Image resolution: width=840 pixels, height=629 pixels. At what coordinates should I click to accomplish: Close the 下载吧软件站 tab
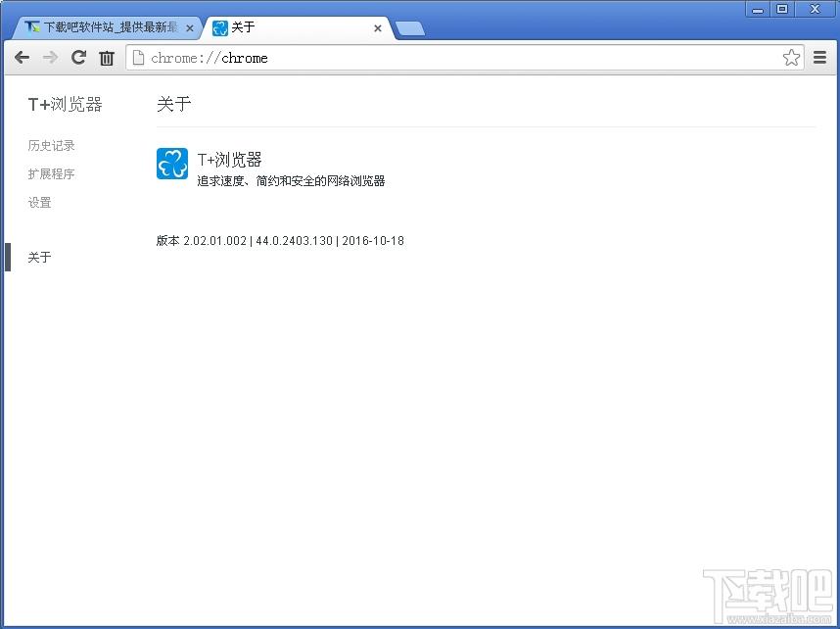coord(190,28)
